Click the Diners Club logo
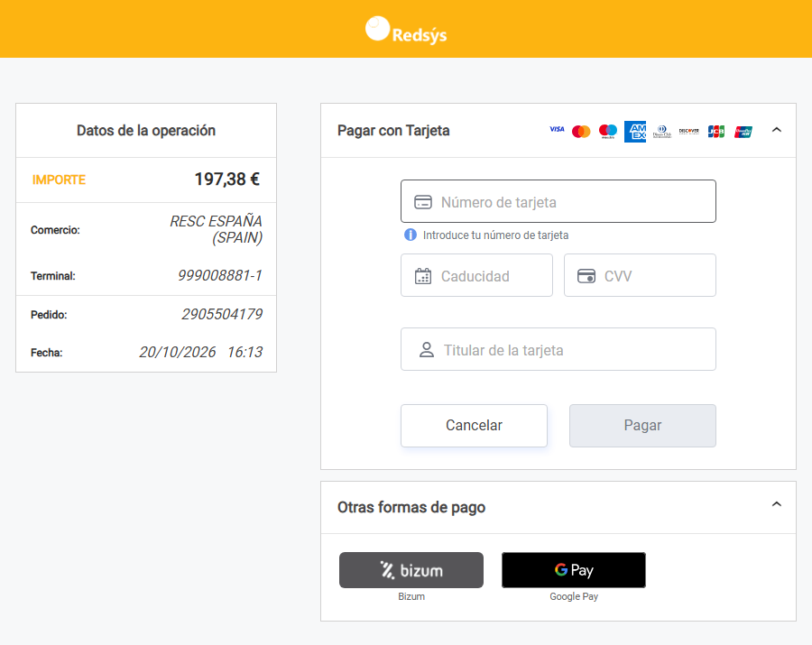 [662, 132]
